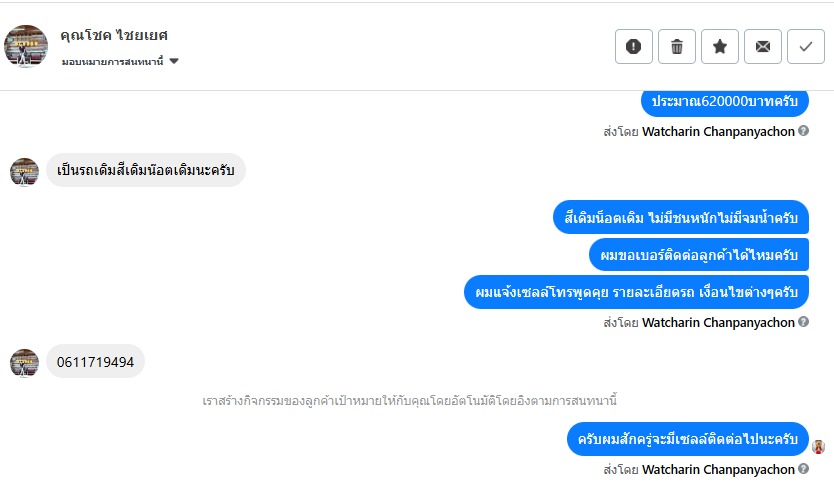
Task: Click help icon beside last Watcharin sender label
Action: pyautogui.click(x=804, y=469)
